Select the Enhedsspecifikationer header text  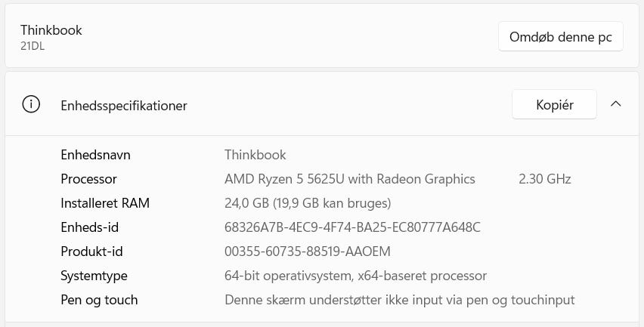pos(124,106)
